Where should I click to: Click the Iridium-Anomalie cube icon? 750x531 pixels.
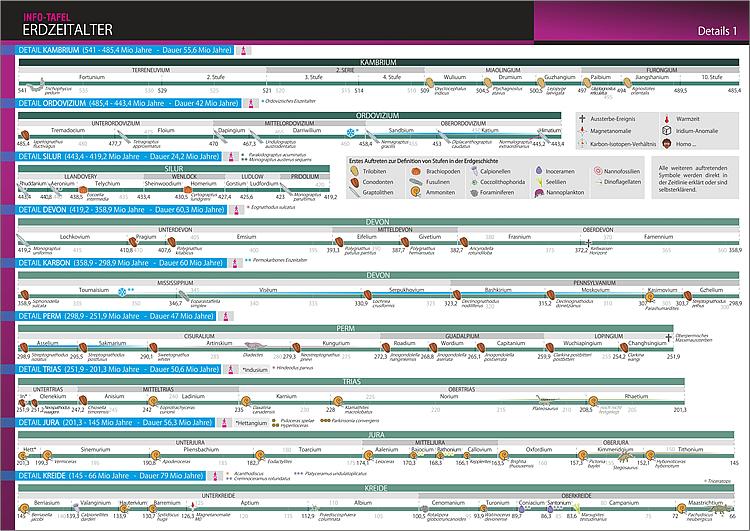[667, 130]
